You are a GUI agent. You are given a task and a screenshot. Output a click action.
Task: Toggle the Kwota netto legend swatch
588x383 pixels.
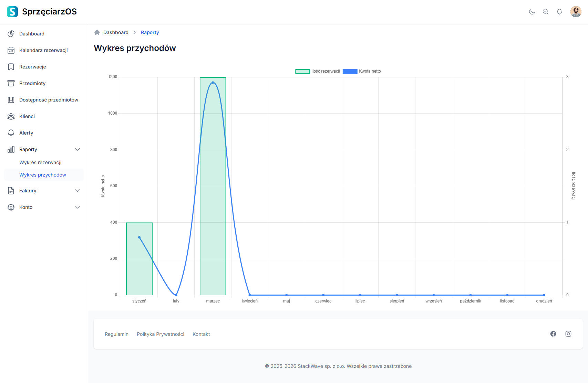click(x=350, y=71)
